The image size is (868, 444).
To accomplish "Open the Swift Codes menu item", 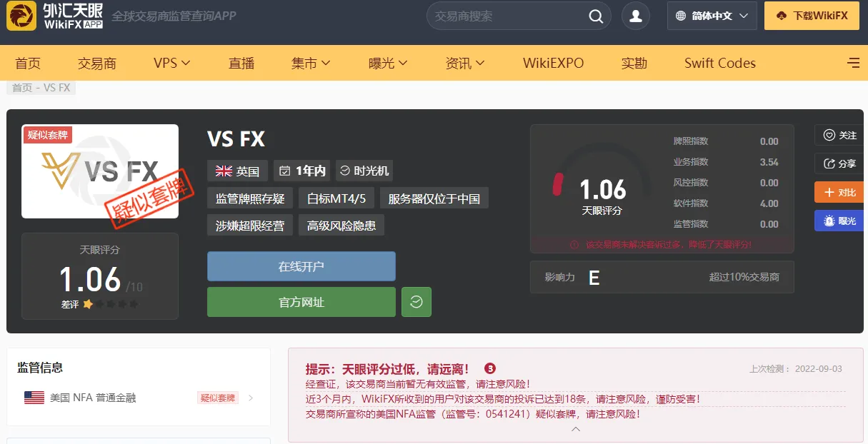I will tap(720, 63).
